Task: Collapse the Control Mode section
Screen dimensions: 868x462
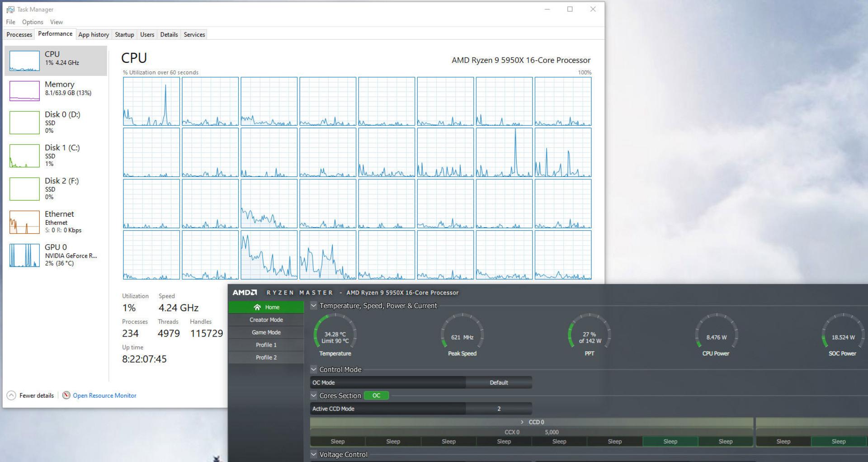Action: pos(314,369)
